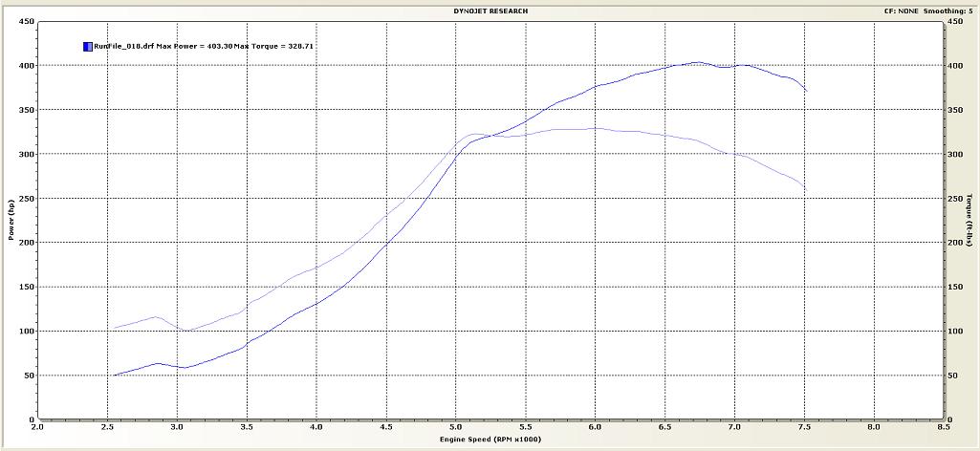
Task: Click the Smoothing: 5 label
Action: 951,11
